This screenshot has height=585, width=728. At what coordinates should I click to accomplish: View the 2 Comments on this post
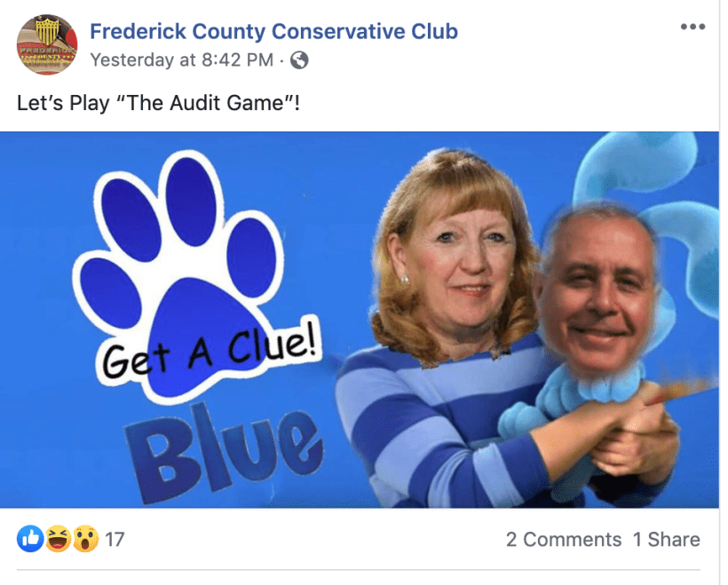point(564,540)
